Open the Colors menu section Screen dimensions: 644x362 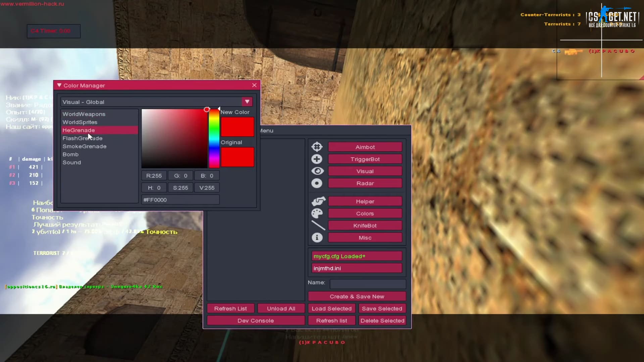tap(365, 213)
